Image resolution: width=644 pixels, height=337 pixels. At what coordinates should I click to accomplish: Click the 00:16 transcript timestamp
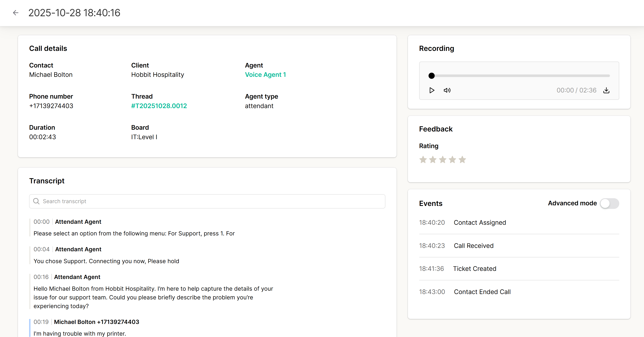pos(41,277)
